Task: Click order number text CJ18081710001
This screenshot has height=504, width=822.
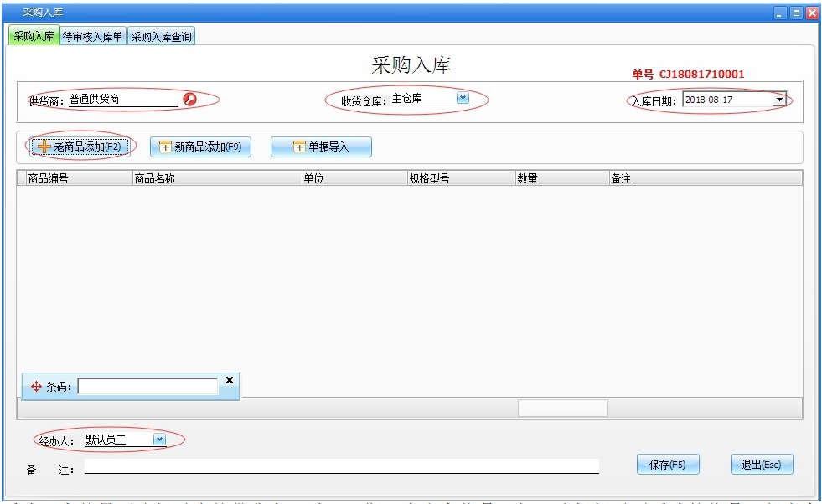Action: tap(701, 74)
